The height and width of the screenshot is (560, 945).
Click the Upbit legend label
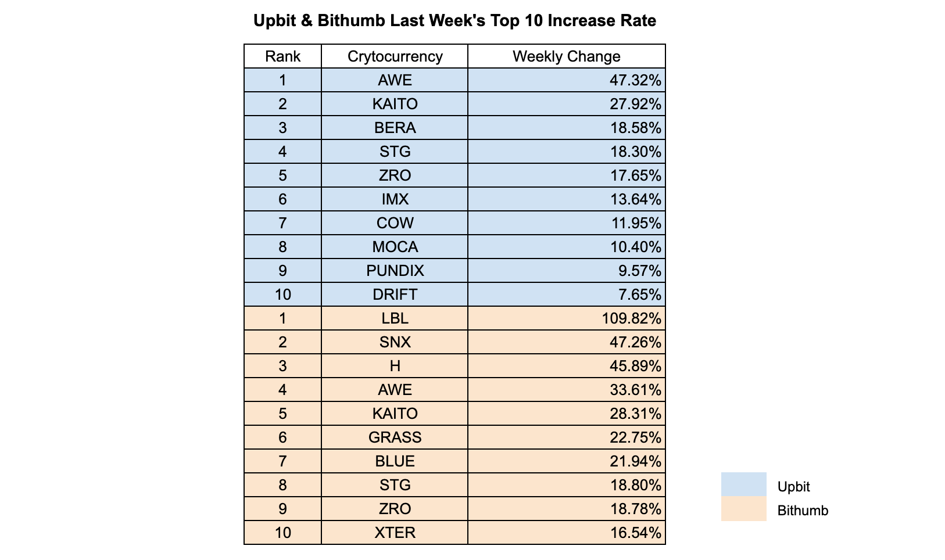(793, 487)
